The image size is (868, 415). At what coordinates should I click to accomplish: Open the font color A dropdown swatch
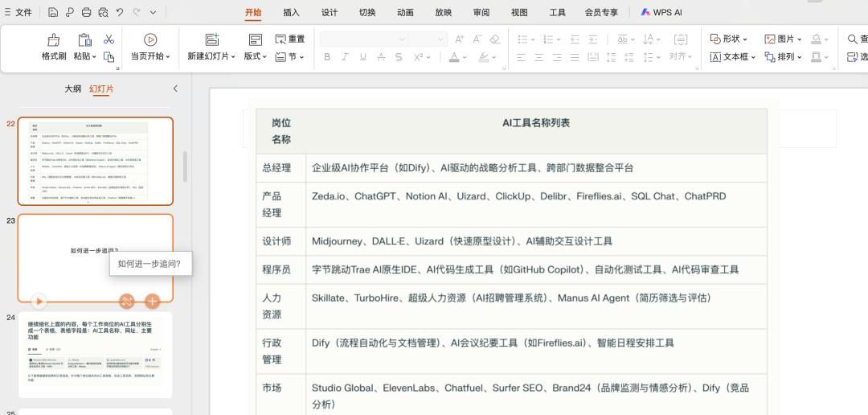[453, 56]
